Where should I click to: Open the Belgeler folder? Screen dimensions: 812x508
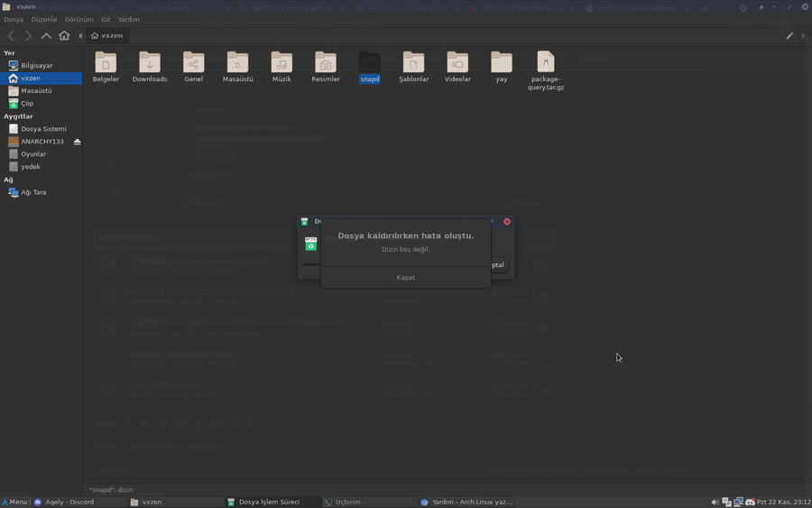tap(106, 67)
